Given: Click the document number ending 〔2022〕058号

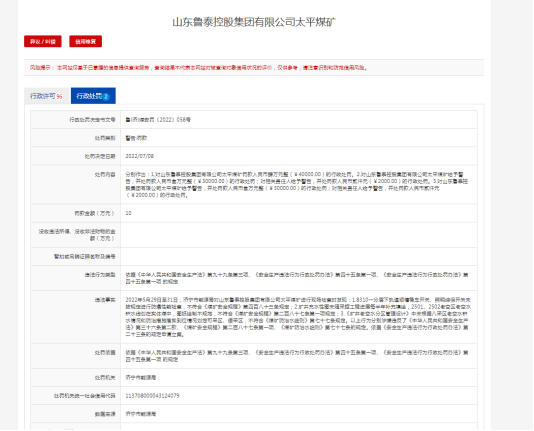Looking at the screenshot, I should 158,120.
